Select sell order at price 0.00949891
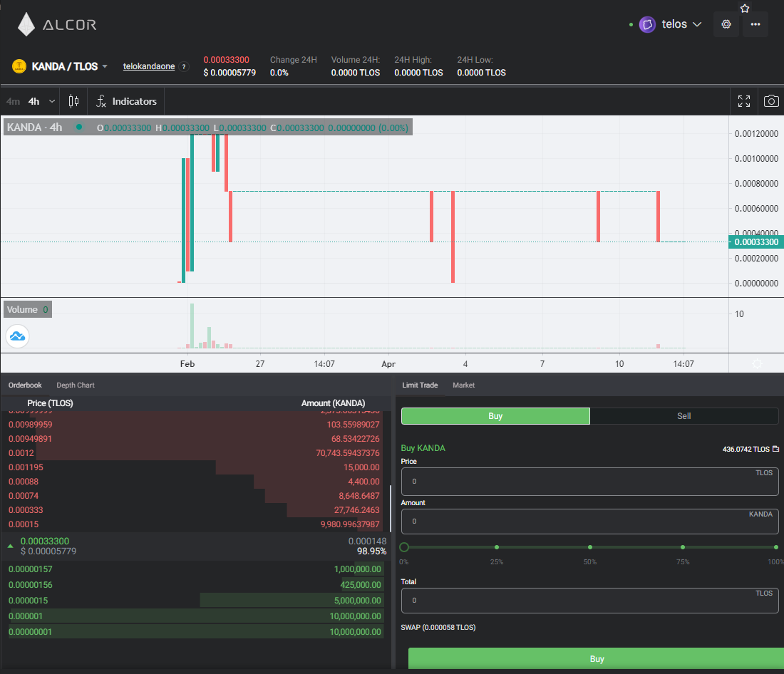 click(x=194, y=438)
